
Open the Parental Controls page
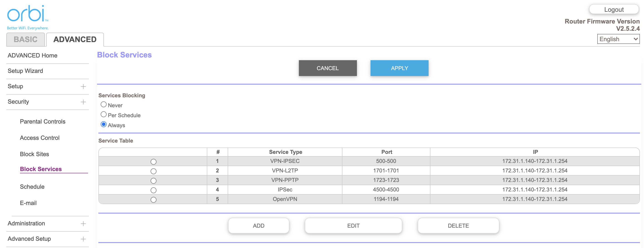pyautogui.click(x=42, y=122)
